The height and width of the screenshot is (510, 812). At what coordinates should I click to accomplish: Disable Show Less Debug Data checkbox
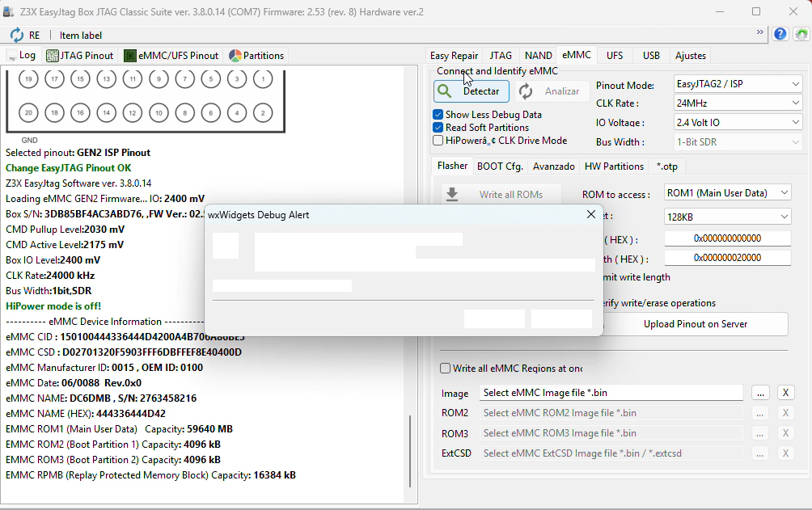tap(438, 115)
